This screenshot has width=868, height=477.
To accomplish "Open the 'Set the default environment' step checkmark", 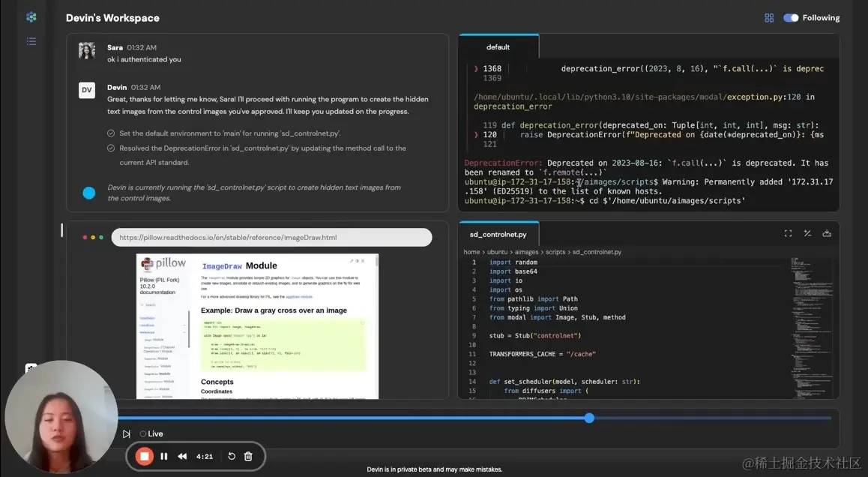I will click(x=111, y=133).
